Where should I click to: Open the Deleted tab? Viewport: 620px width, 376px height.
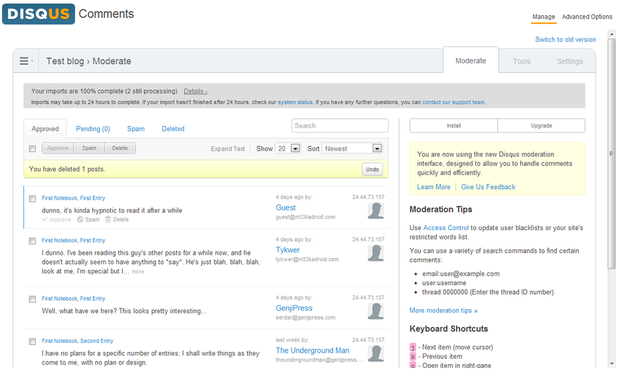173,129
